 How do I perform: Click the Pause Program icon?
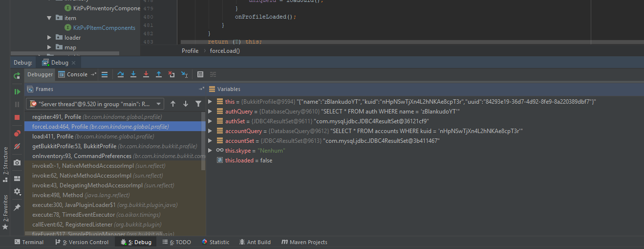click(x=17, y=104)
